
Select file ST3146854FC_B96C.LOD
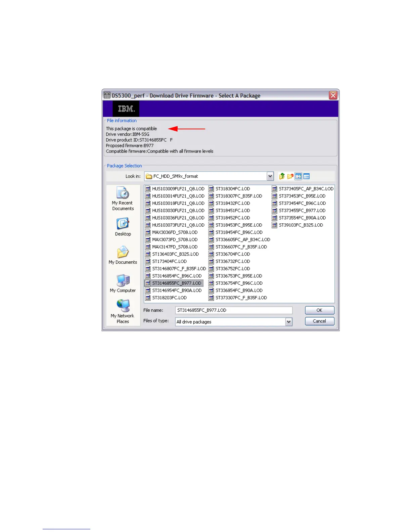174,276
